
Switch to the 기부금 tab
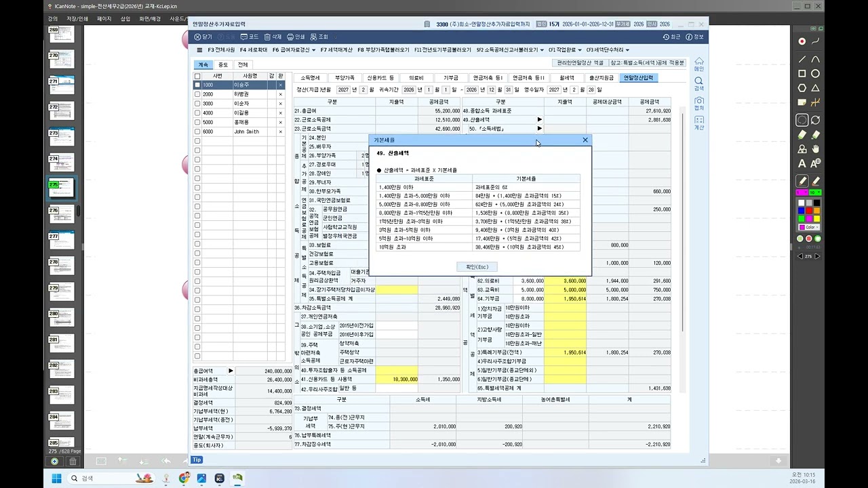click(x=451, y=78)
